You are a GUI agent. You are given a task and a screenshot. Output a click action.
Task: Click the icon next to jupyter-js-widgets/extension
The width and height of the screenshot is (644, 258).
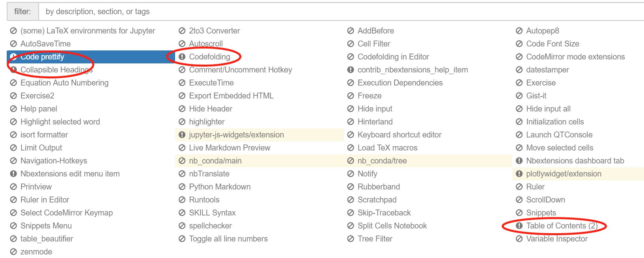pos(182,135)
